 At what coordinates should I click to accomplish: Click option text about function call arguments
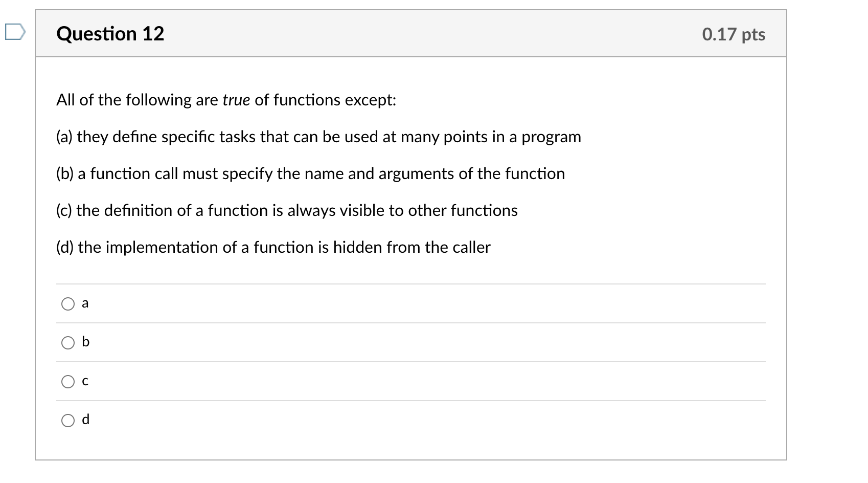(310, 173)
